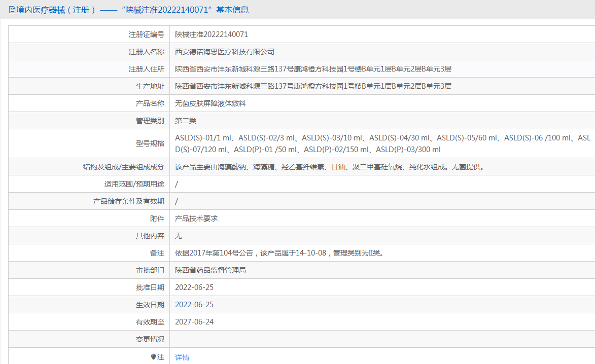Click the 适用范围/预期用途 label

coord(134,184)
